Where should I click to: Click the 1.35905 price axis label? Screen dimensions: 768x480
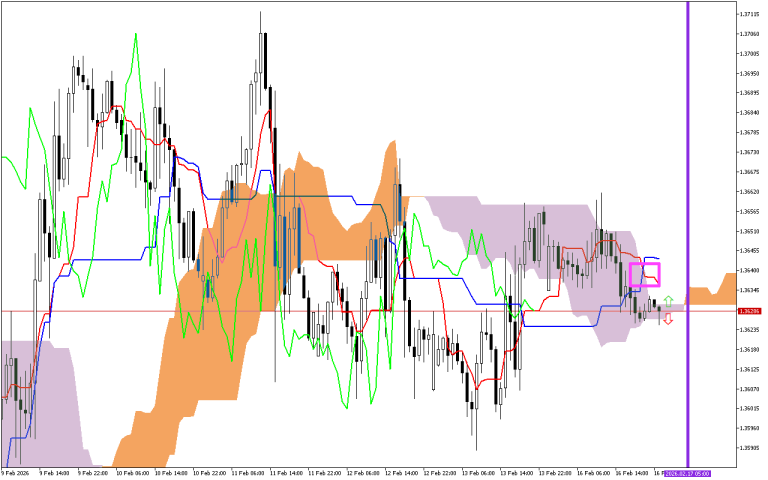coord(750,448)
